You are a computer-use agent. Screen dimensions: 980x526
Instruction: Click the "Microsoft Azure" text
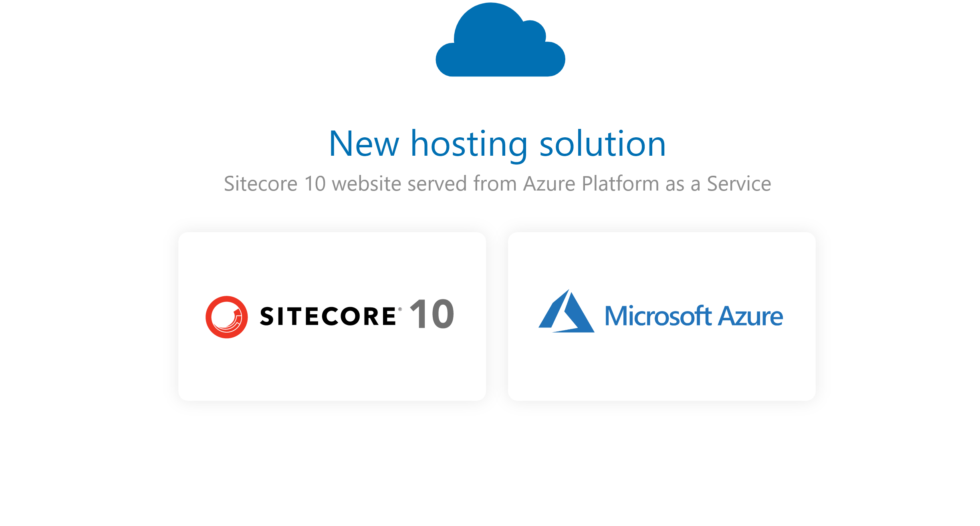(x=694, y=316)
